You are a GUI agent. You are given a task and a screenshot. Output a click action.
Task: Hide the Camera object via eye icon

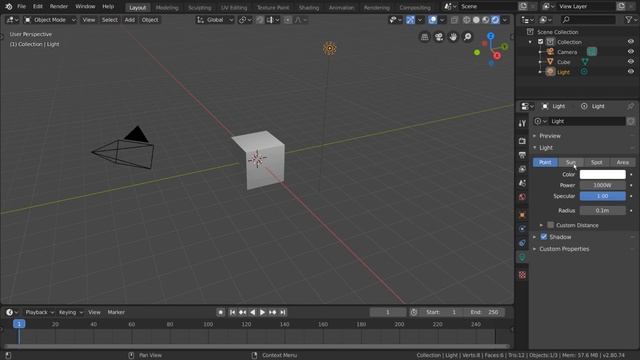coord(631,52)
